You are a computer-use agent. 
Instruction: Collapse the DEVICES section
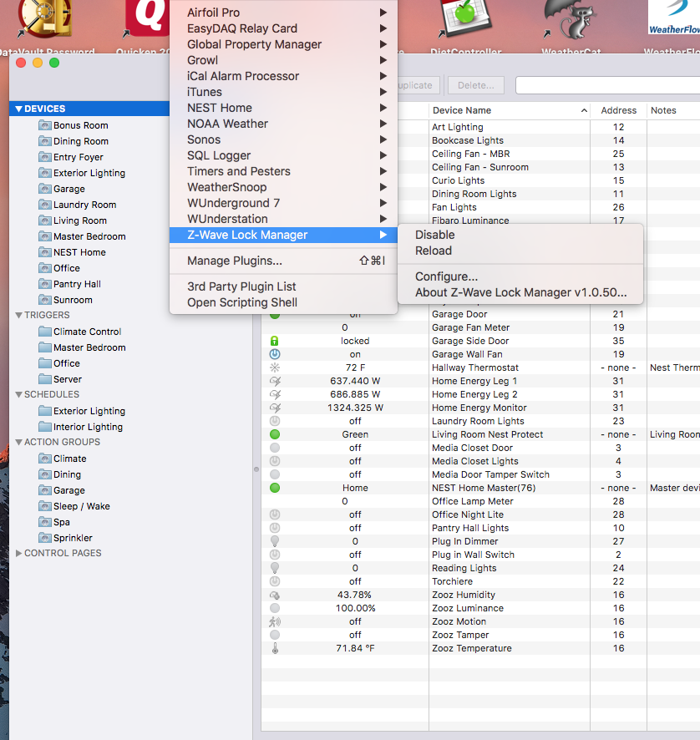[19, 109]
